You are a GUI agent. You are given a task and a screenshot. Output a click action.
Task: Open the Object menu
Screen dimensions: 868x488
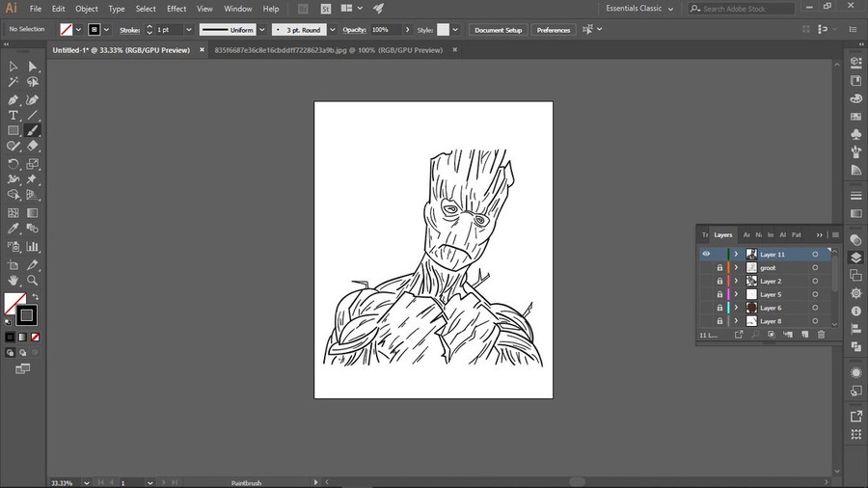pyautogui.click(x=87, y=9)
